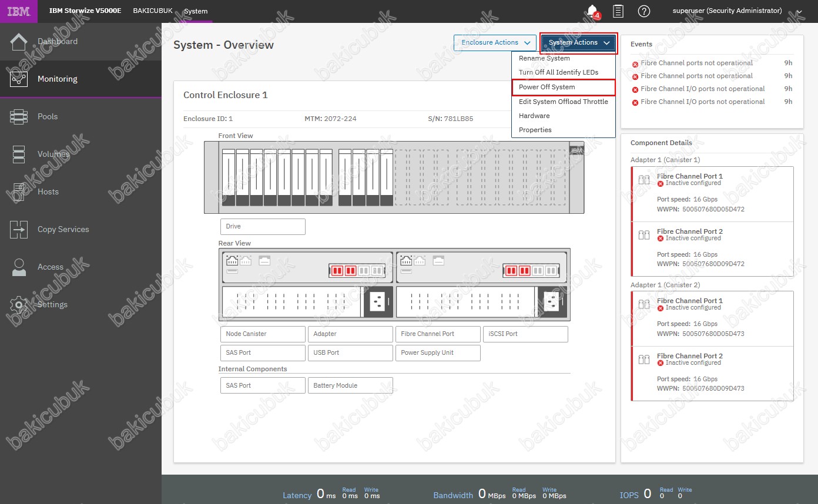
Task: Click the Bandwidth performance label
Action: click(x=453, y=495)
